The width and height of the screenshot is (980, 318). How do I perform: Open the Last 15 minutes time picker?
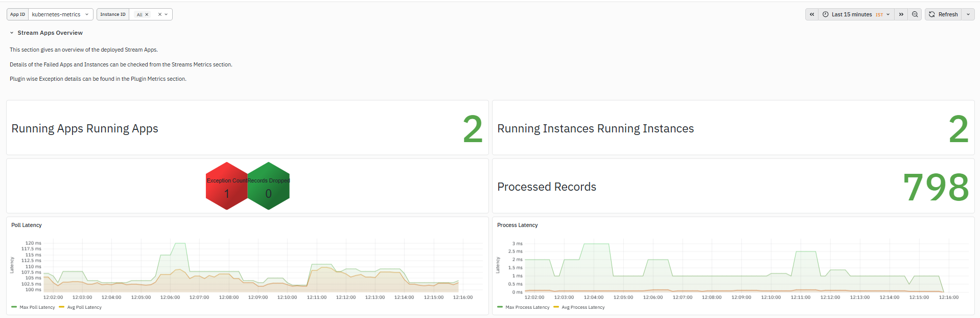click(856, 14)
